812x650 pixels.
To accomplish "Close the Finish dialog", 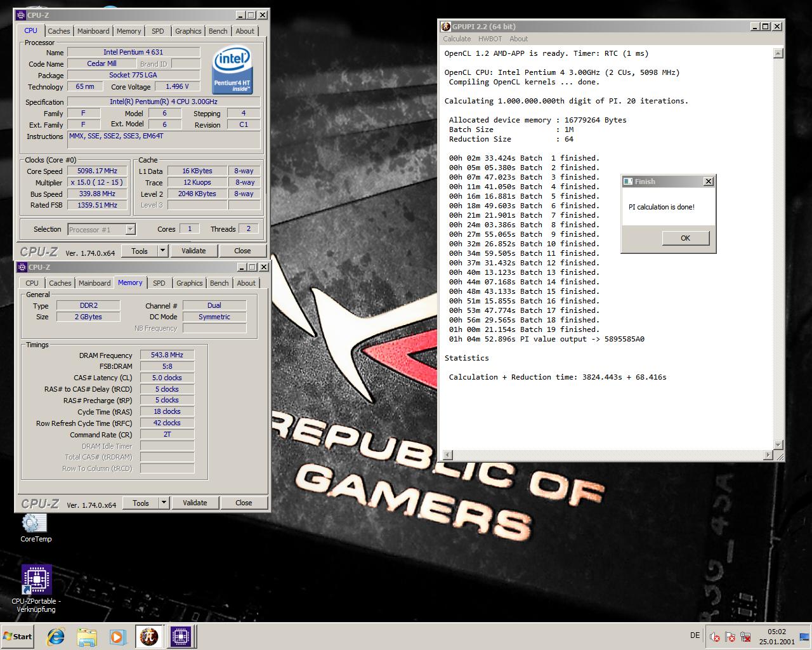I will pyautogui.click(x=709, y=182).
